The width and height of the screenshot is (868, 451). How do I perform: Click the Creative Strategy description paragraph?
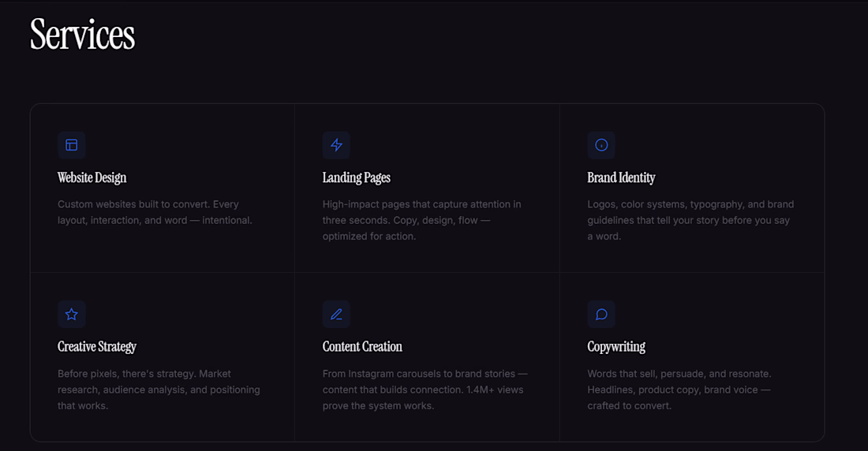[159, 389]
